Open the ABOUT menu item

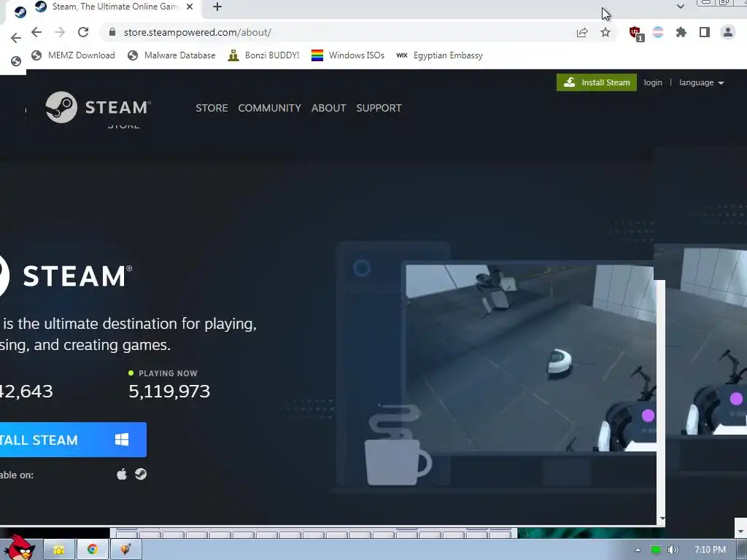[x=329, y=108]
